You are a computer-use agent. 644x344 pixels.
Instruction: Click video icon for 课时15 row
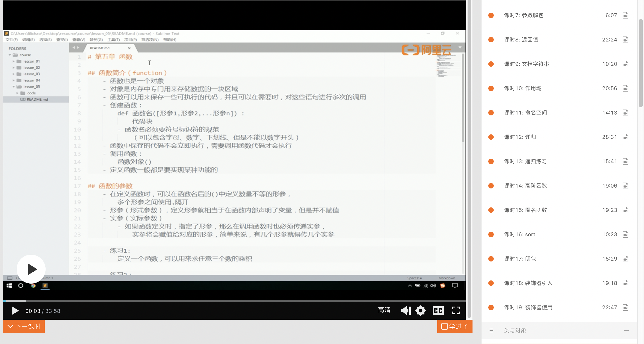click(625, 210)
